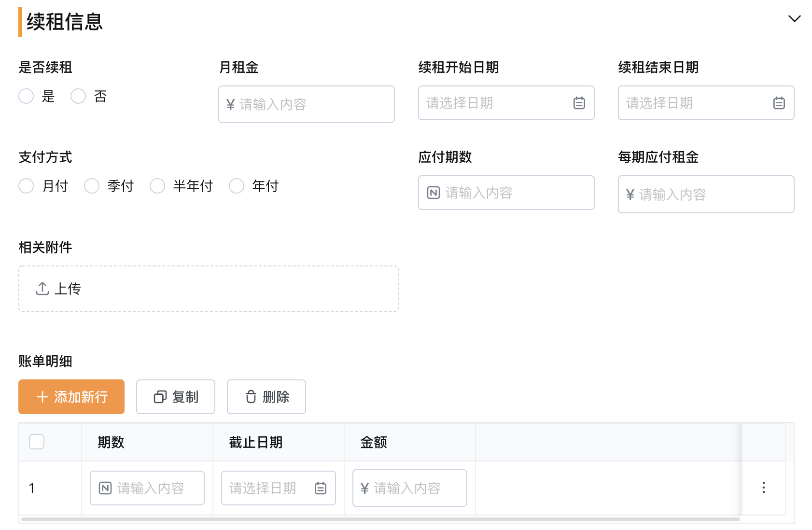Select 是 for 是否续租

coord(26,96)
